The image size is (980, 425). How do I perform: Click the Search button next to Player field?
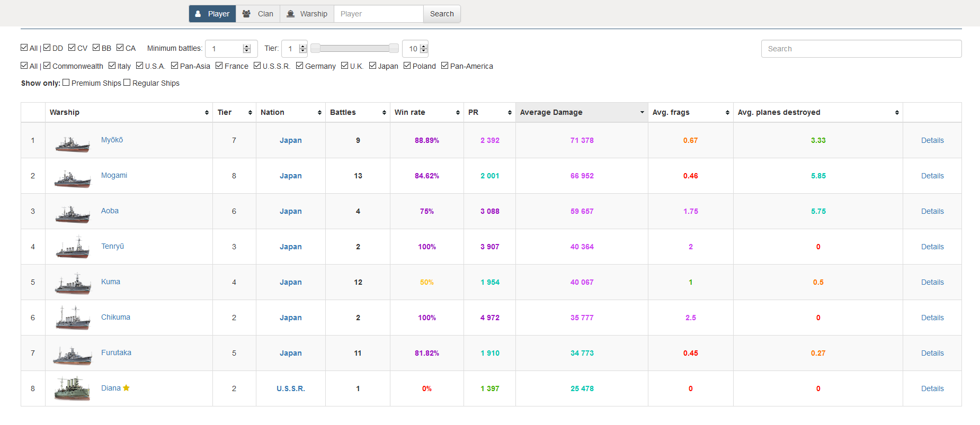[x=442, y=14]
